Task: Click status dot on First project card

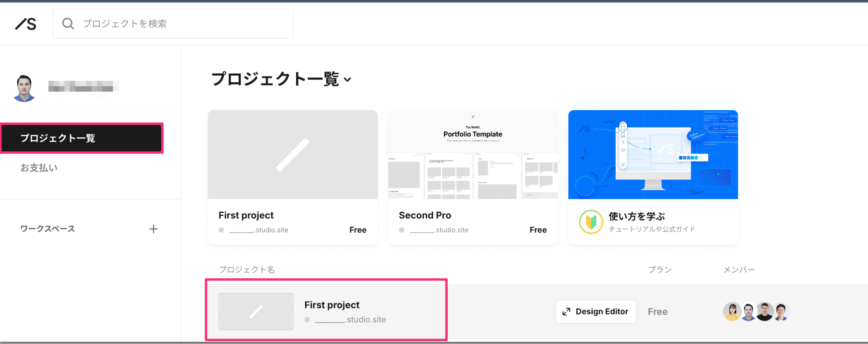Action: [x=221, y=230]
